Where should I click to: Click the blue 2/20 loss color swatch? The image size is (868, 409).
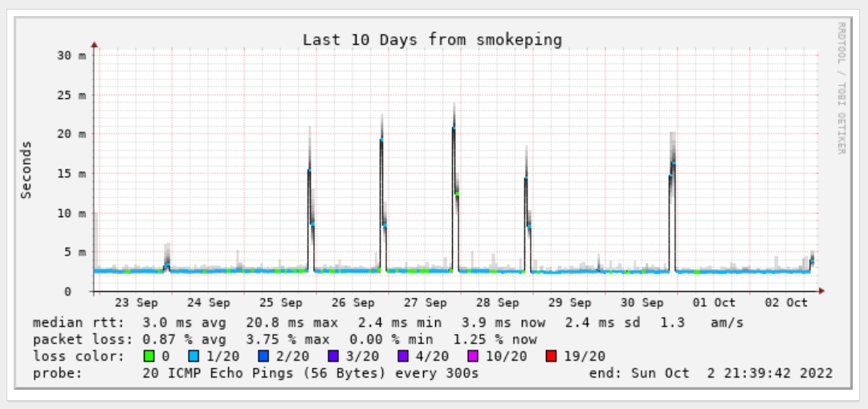pyautogui.click(x=263, y=356)
